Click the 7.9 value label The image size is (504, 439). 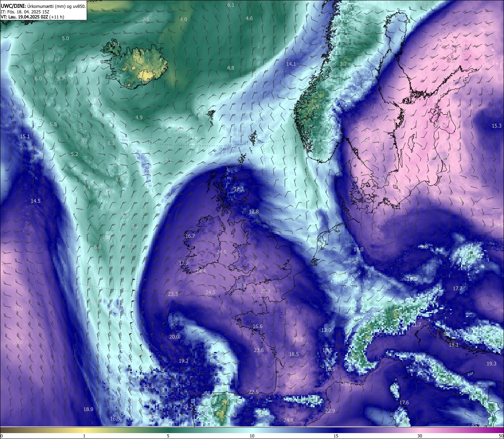click(x=84, y=140)
